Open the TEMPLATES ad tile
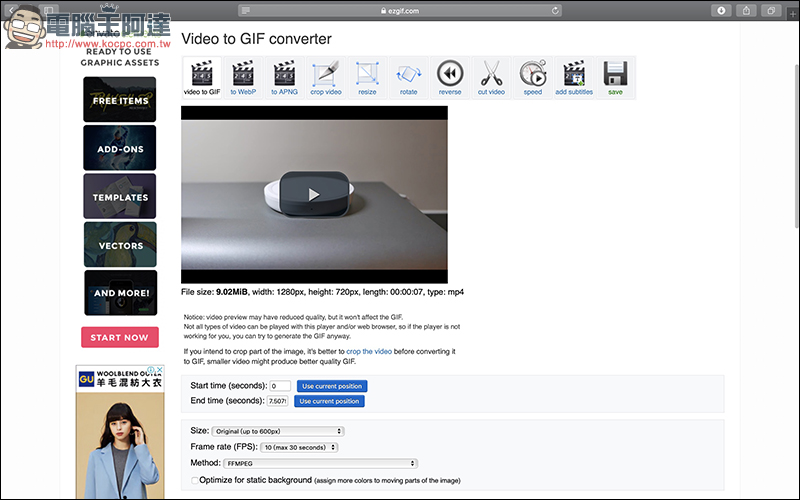The width and height of the screenshot is (800, 500). pos(120,196)
